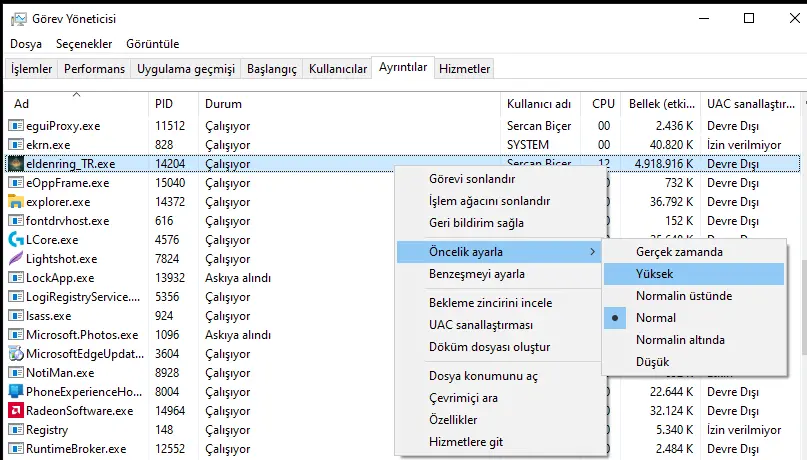Click the eguiProxy.exe process icon
Screen dimensions: 807x460
point(16,126)
